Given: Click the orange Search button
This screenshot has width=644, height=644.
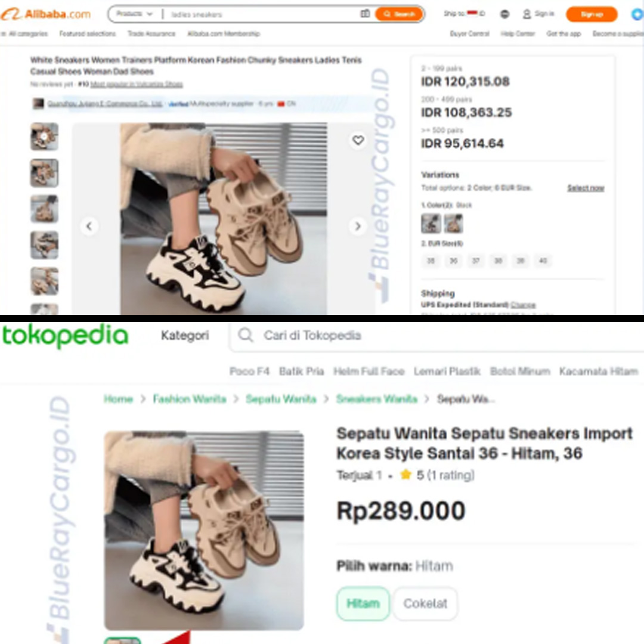Looking at the screenshot, I should [x=399, y=14].
